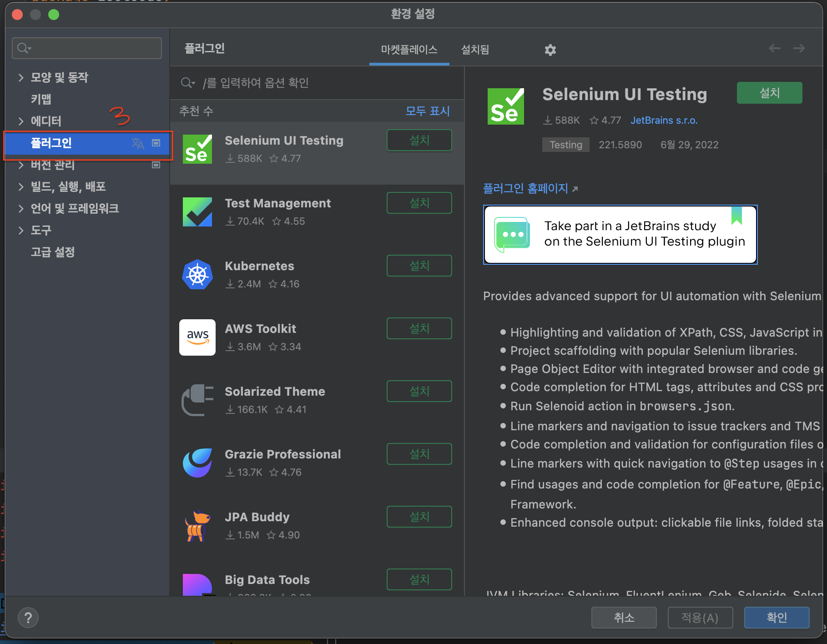Click the project-scope icon on 버전 관리 row
Viewport: 827px width, 644px height.
156,165
